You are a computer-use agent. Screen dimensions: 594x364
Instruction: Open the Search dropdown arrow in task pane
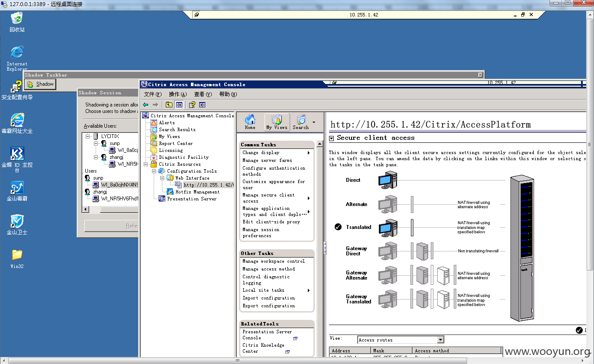(313, 122)
